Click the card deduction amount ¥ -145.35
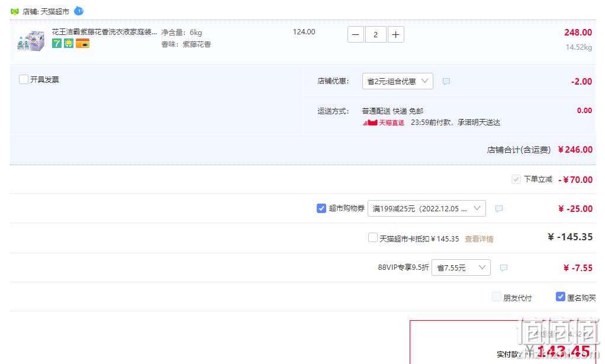This screenshot has height=364, width=605. 570,237
